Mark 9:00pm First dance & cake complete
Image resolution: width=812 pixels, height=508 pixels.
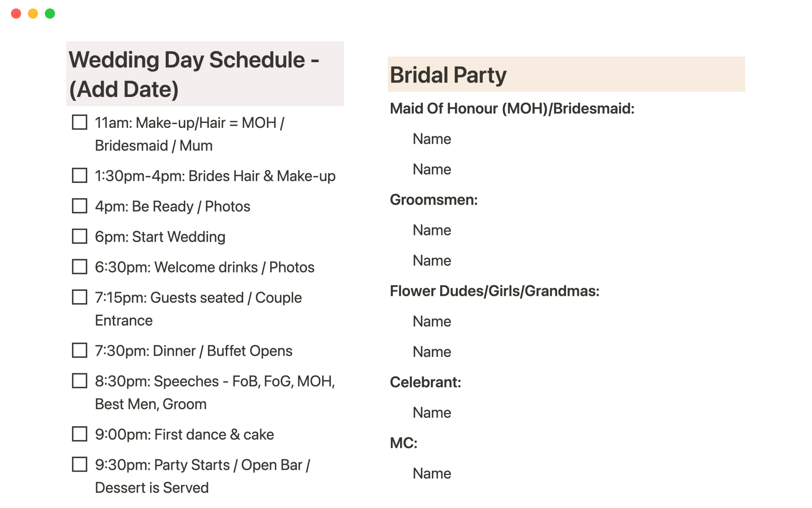point(80,434)
